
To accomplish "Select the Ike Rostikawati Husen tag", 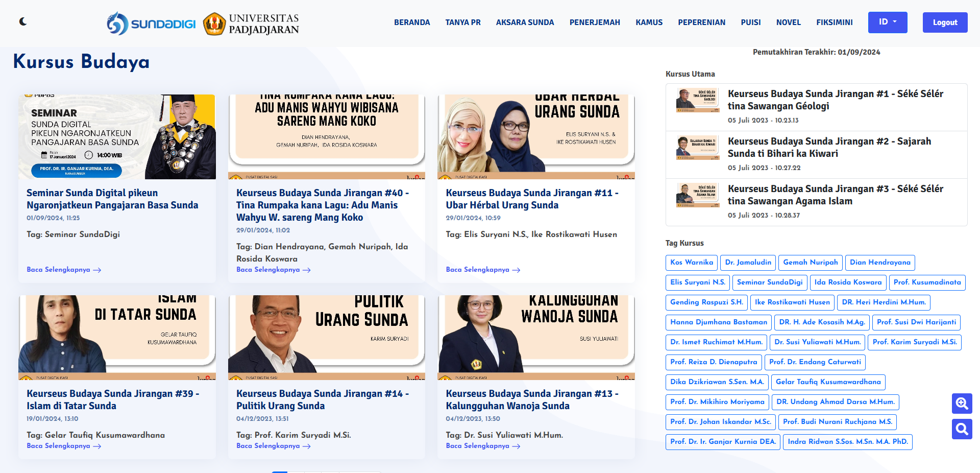I will pos(792,302).
